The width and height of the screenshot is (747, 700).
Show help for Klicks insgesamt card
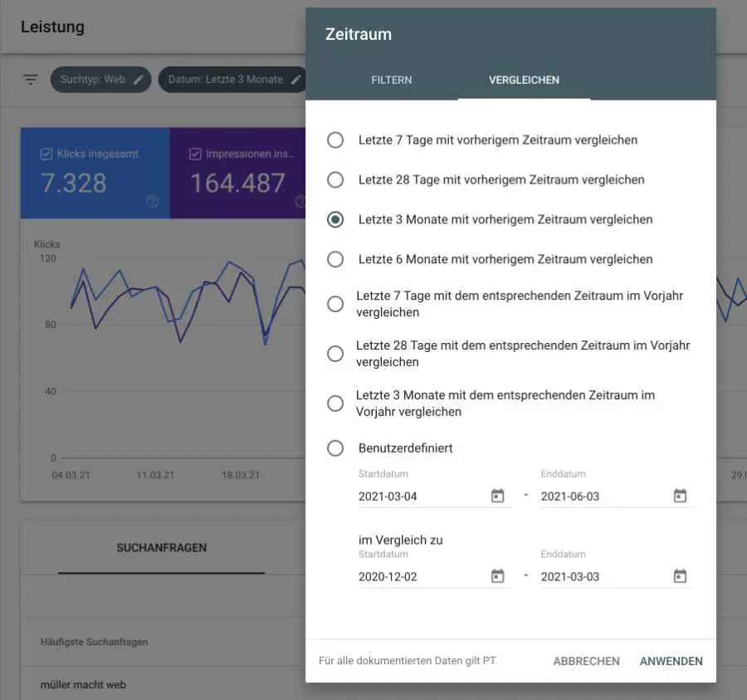(152, 201)
